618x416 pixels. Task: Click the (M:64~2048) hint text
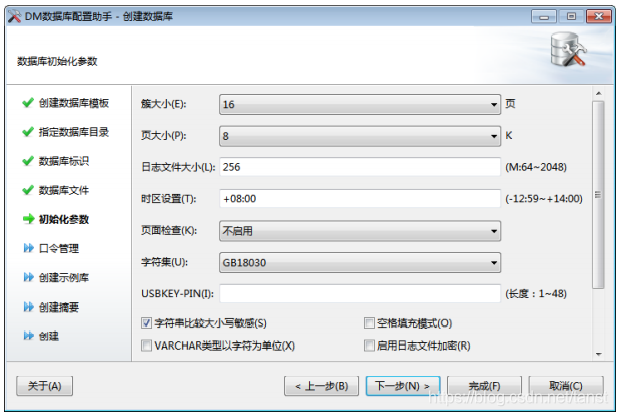536,167
